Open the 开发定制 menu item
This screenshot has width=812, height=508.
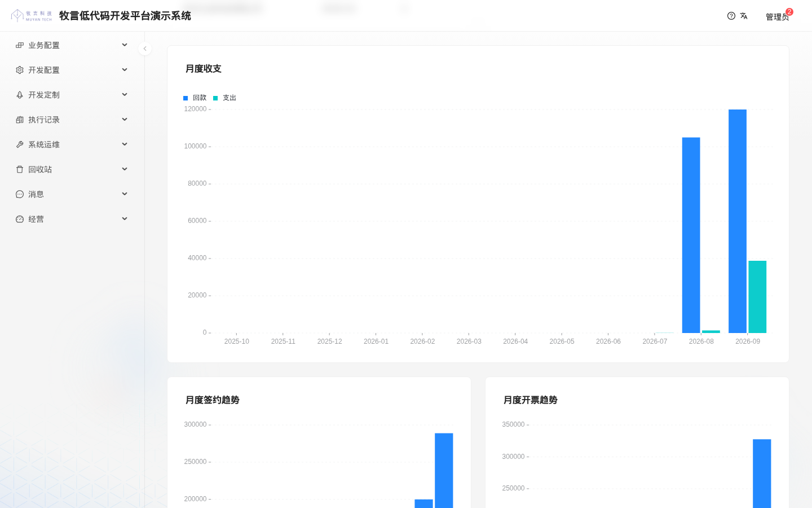pyautogui.click(x=72, y=95)
